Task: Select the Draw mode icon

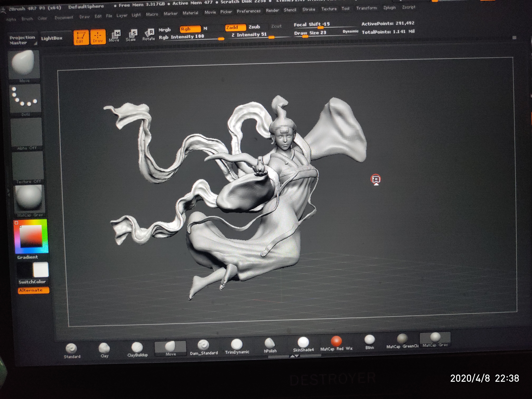Action: [x=98, y=37]
